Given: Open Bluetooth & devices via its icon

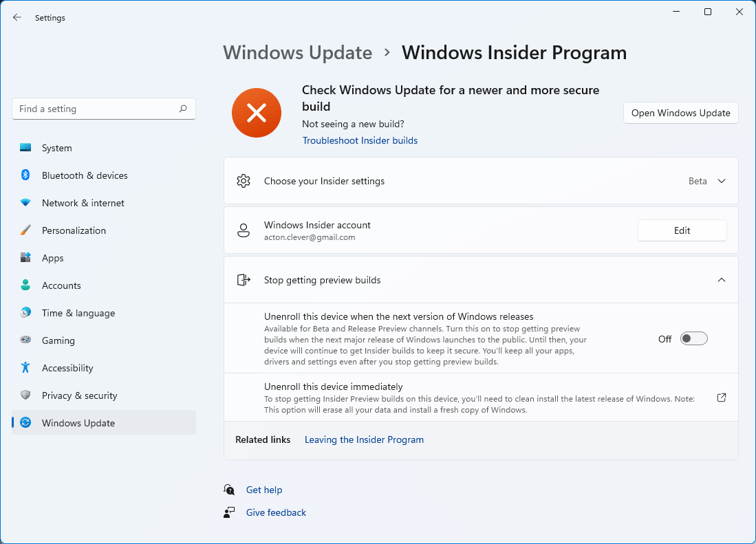Looking at the screenshot, I should point(25,175).
